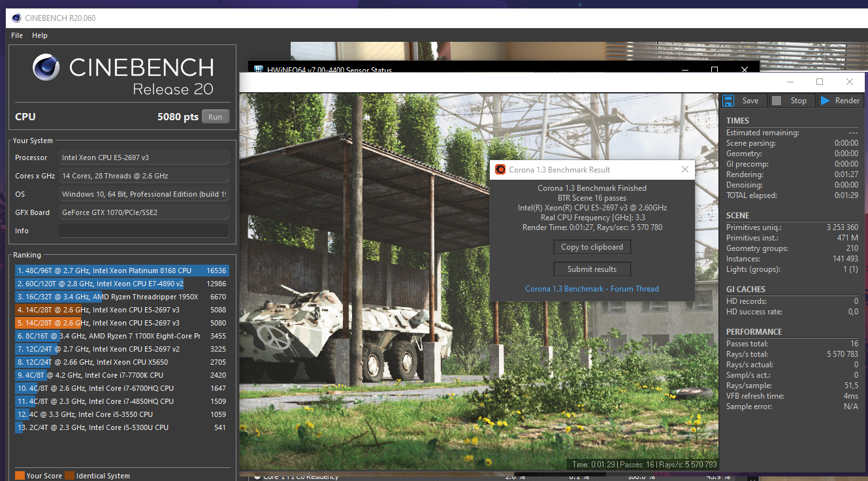The width and height of the screenshot is (868, 481).
Task: Click the rendered BTR scene image
Action: point(479,281)
